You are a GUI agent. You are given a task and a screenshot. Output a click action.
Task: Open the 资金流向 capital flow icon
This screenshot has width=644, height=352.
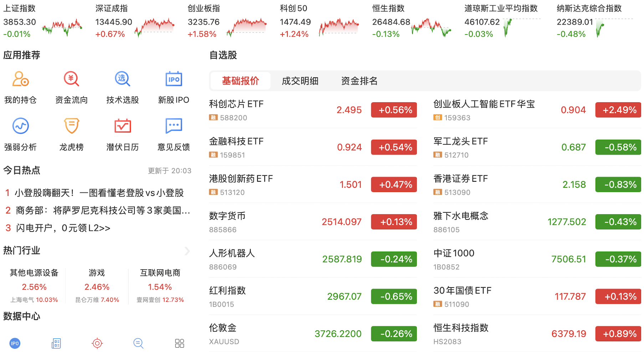pos(71,79)
